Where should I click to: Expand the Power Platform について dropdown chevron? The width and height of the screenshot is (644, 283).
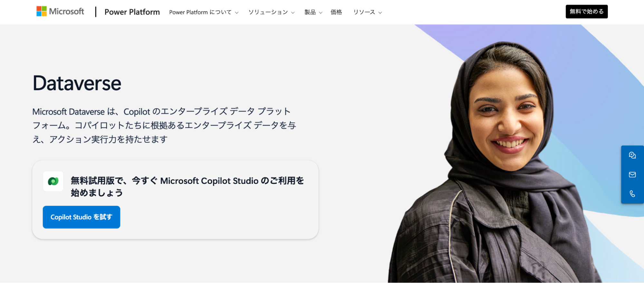(237, 13)
